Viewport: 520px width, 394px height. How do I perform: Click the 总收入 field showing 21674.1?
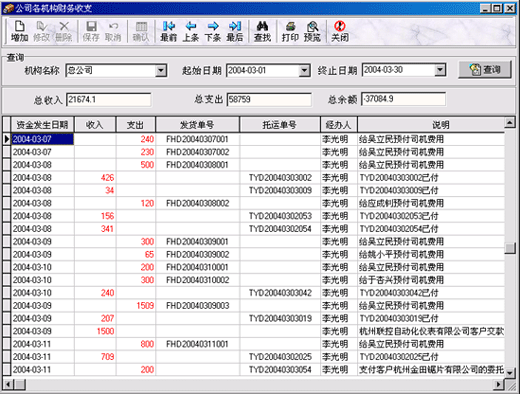pyautogui.click(x=109, y=99)
